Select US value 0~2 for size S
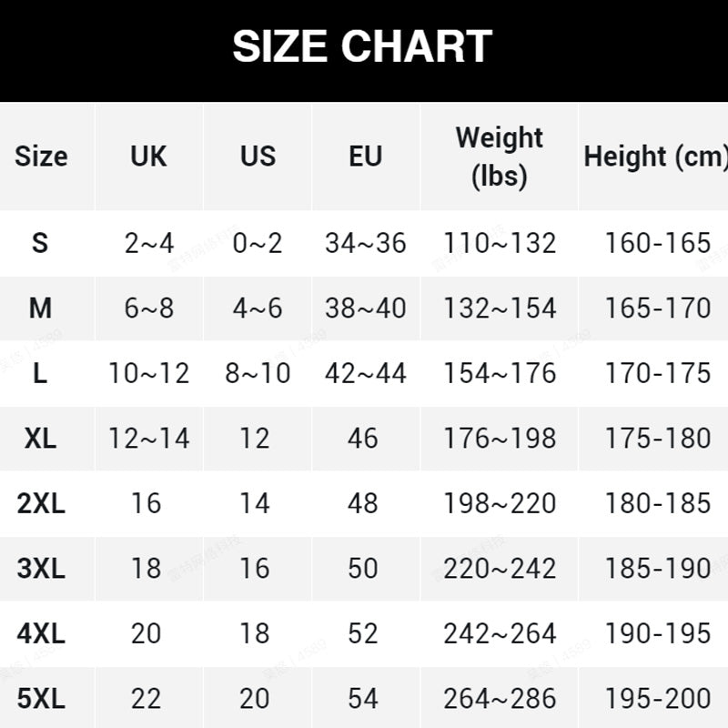Image resolution: width=728 pixels, height=728 pixels. tap(258, 243)
